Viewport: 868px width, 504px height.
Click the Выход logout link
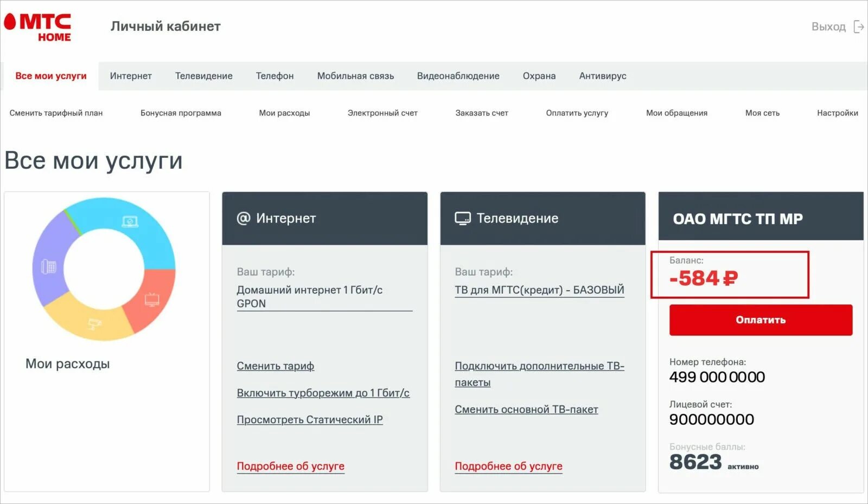(x=828, y=27)
